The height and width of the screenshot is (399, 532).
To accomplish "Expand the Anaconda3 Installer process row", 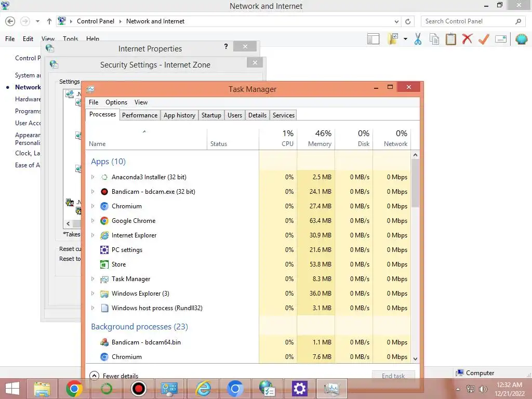I will tap(92, 177).
